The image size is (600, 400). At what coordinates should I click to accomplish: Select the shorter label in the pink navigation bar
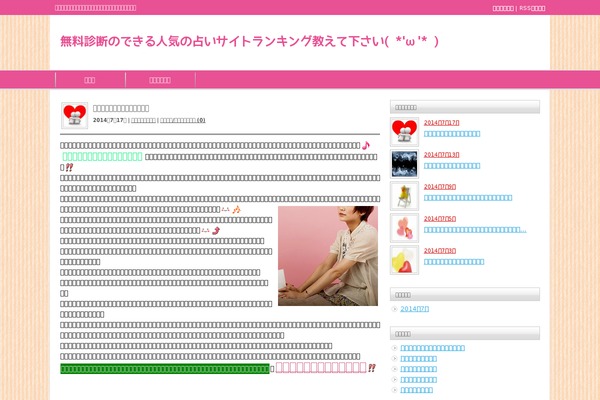point(90,80)
